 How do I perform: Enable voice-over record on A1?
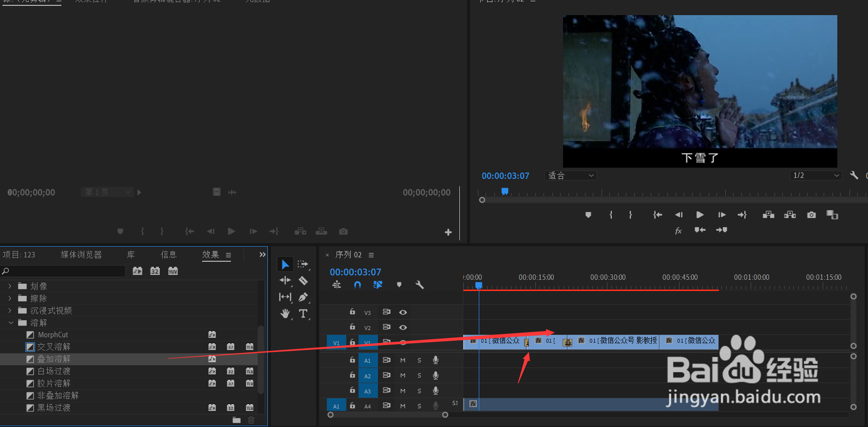pyautogui.click(x=435, y=360)
